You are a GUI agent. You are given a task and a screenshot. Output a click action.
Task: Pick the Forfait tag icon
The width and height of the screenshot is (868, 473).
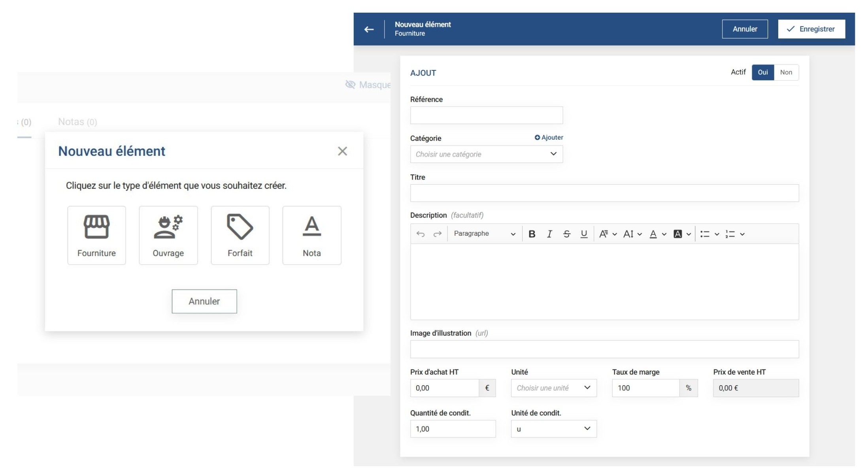click(240, 227)
